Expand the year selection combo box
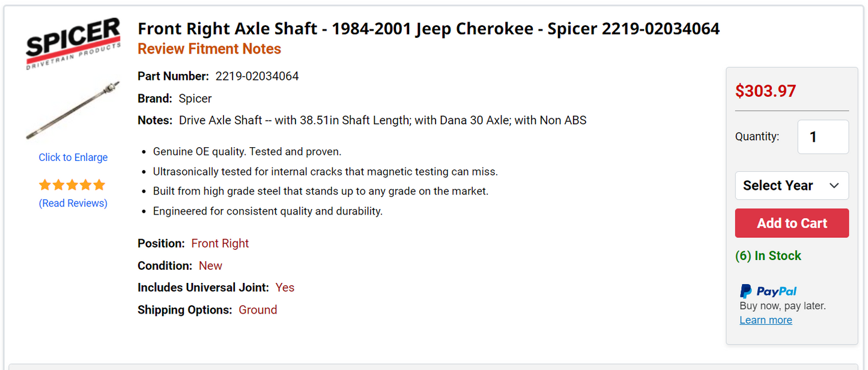The width and height of the screenshot is (868, 370). pos(792,186)
